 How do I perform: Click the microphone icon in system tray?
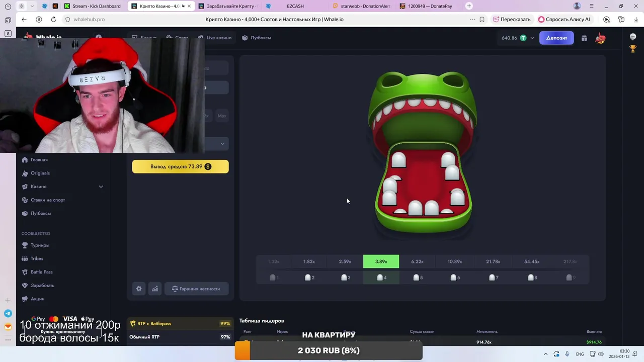[x=567, y=354]
